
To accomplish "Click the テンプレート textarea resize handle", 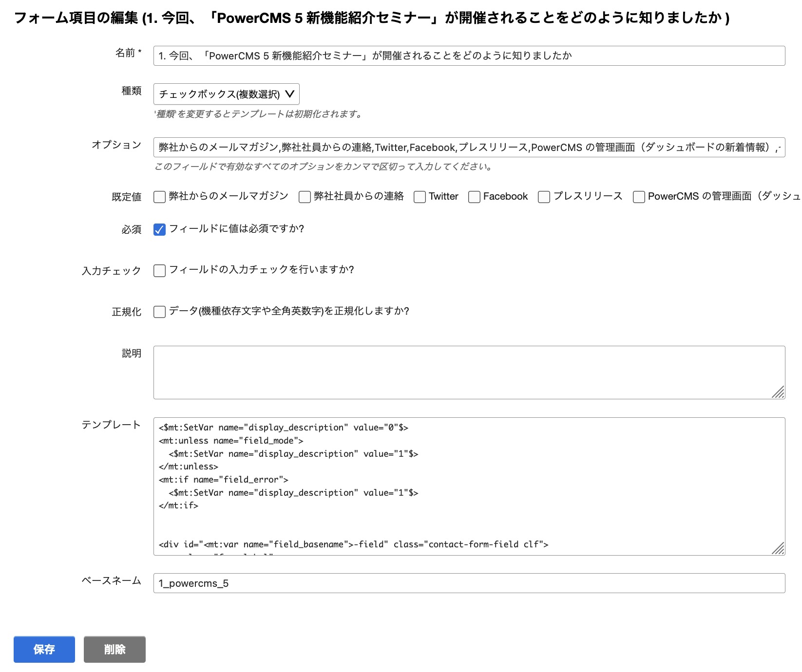I will [779, 549].
